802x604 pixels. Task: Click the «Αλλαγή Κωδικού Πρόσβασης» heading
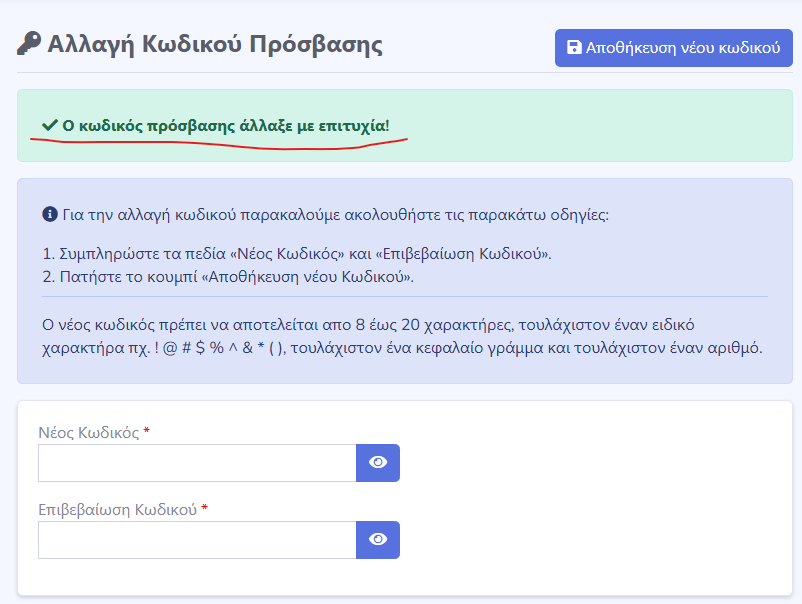click(215, 45)
